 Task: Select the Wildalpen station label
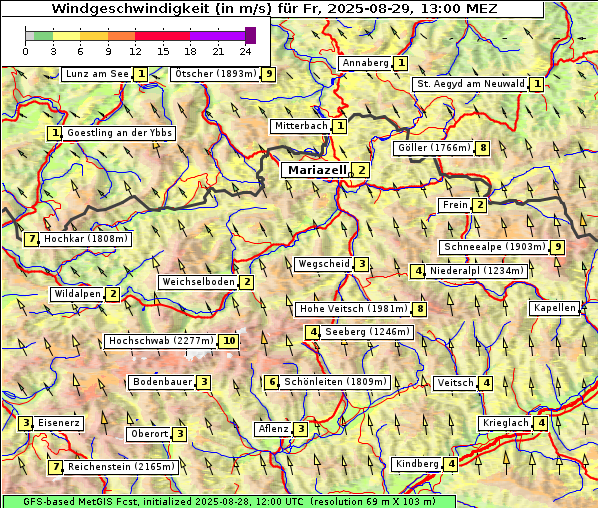pos(77,294)
